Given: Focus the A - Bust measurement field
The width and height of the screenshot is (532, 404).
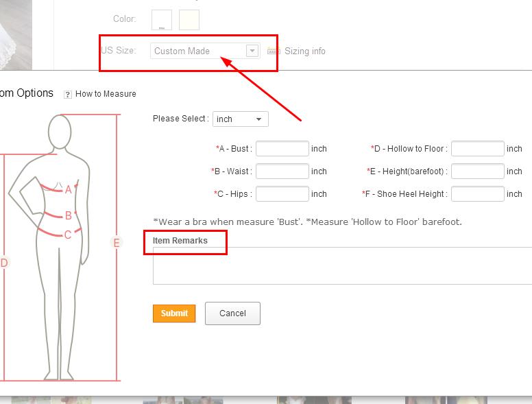Looking at the screenshot, I should 282,149.
